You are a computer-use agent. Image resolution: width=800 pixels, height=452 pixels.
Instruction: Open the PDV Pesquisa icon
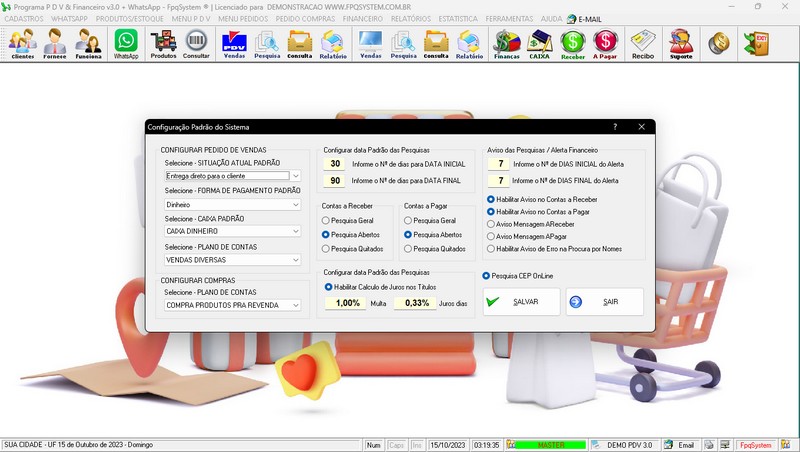[267, 44]
